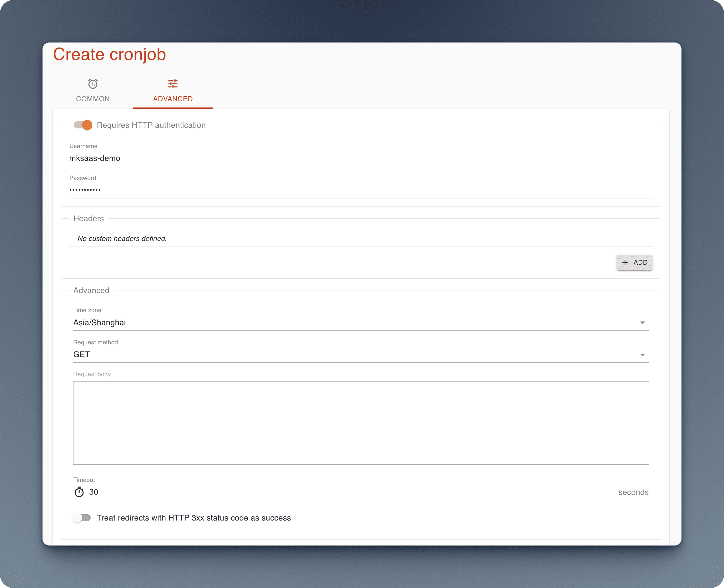Select the Asia/Shanghai time zone field
The height and width of the screenshot is (588, 724).
[x=99, y=322]
